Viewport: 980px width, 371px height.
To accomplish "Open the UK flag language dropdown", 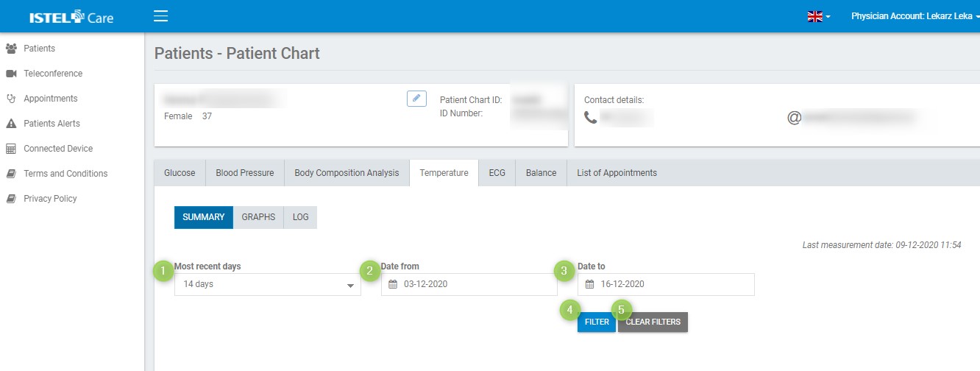I will click(x=819, y=16).
